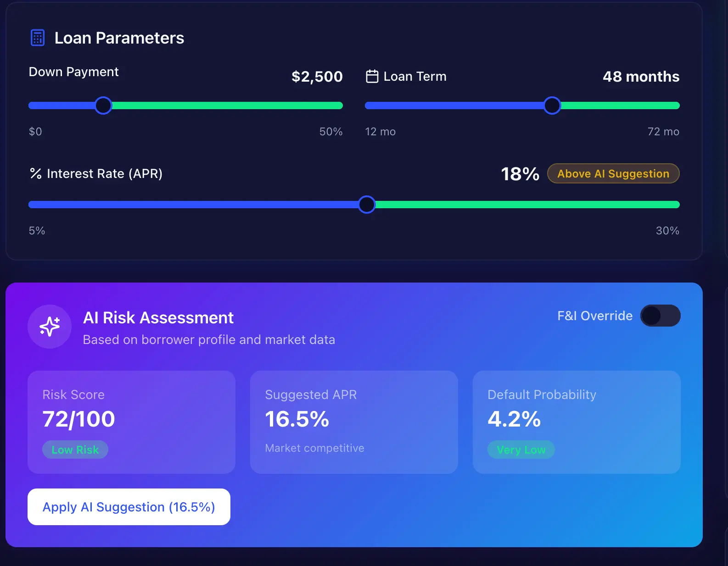The height and width of the screenshot is (566, 728).
Task: Click the 18% interest rate value
Action: coord(520,174)
